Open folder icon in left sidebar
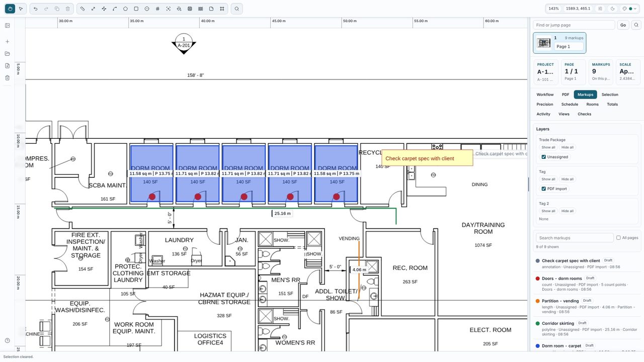This screenshot has height=362, width=644. click(x=8, y=54)
